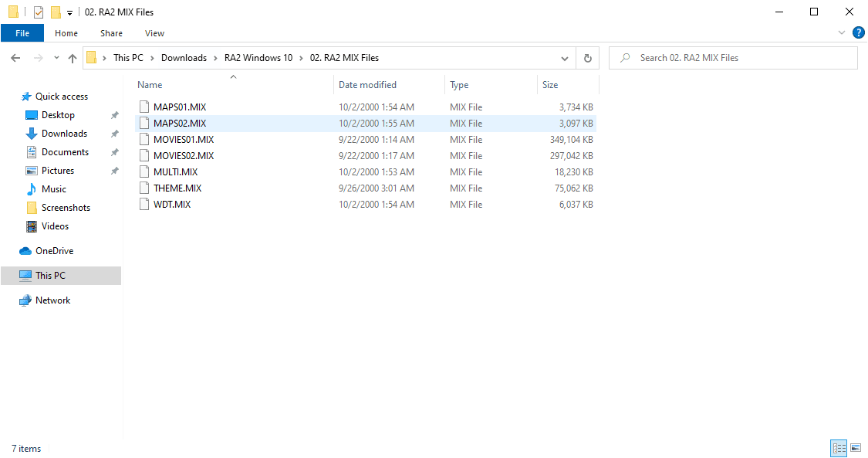
Task: Open Desktop in the navigation pane
Action: tap(58, 115)
